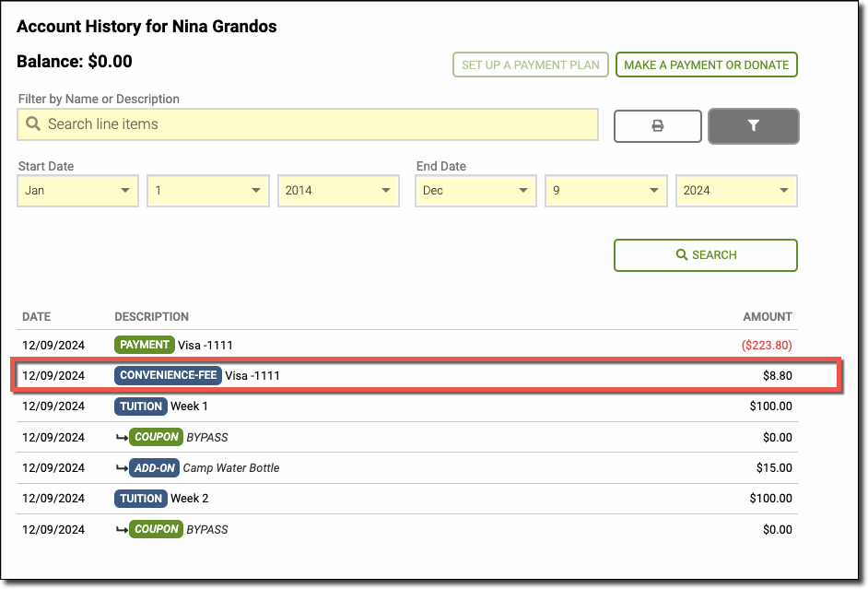Expand the Start Date year dropdown (2014)
This screenshot has width=868, height=589.
(x=338, y=191)
